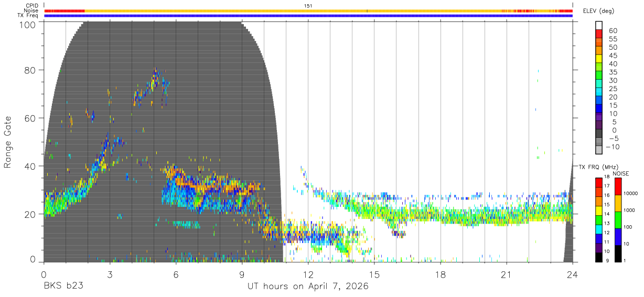
Task: Click the '15' tick on UT hours axis
Action: point(374,274)
